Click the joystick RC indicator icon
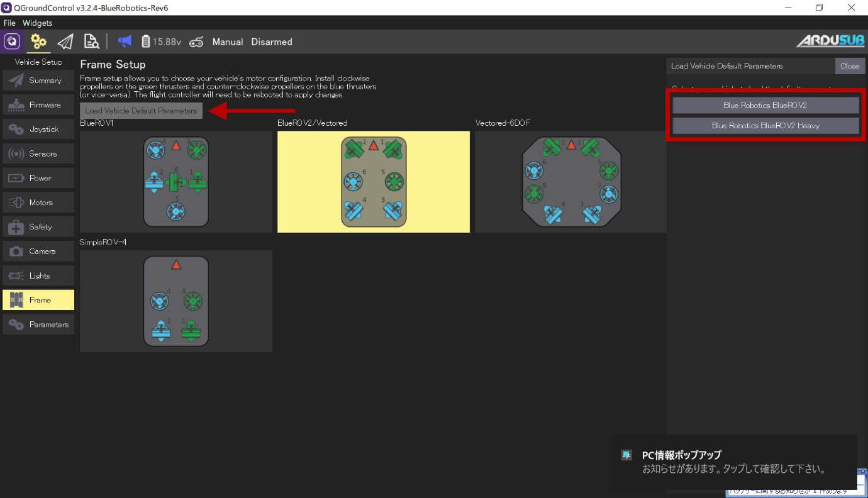Screen dimensions: 868x498 pos(196,42)
